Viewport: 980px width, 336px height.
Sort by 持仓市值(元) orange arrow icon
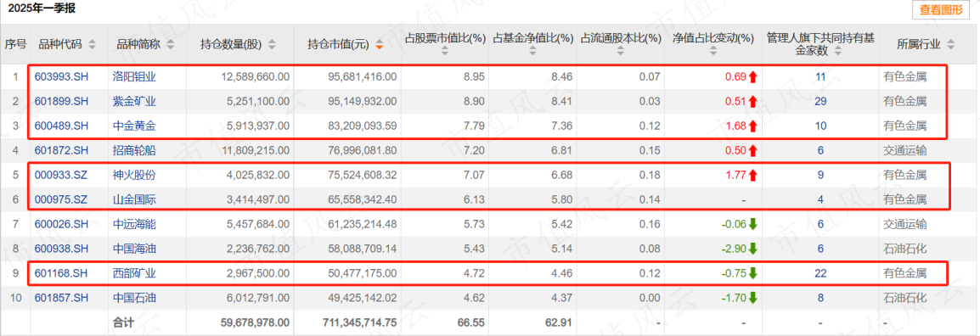click(379, 45)
